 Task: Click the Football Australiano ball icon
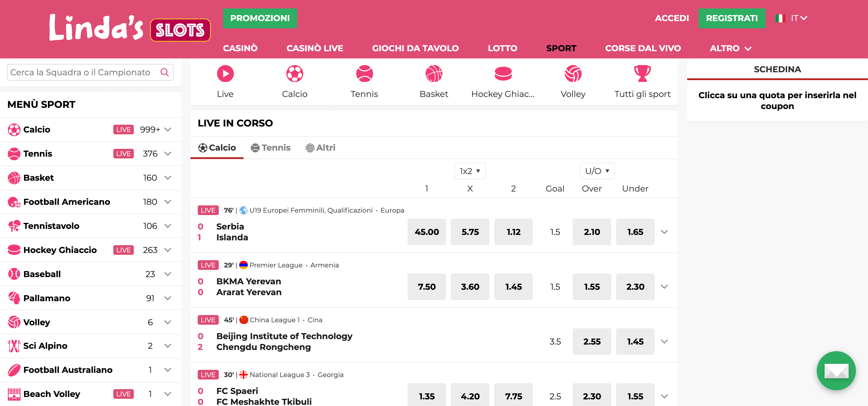pos(14,370)
